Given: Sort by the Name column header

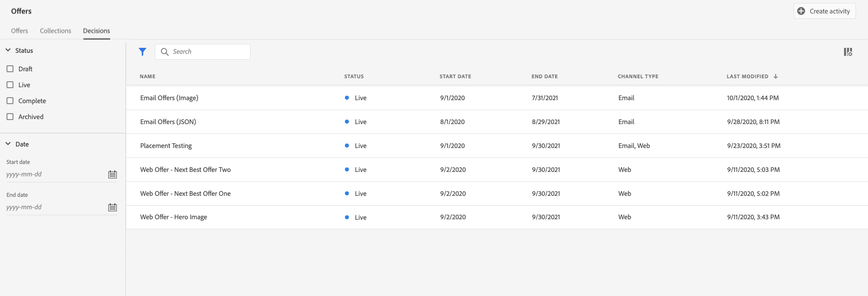Looking at the screenshot, I should pyautogui.click(x=148, y=76).
